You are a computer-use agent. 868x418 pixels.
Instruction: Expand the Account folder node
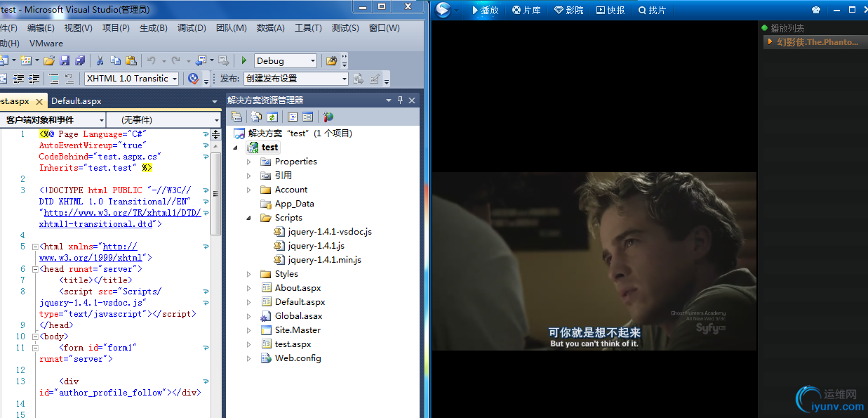(x=249, y=190)
